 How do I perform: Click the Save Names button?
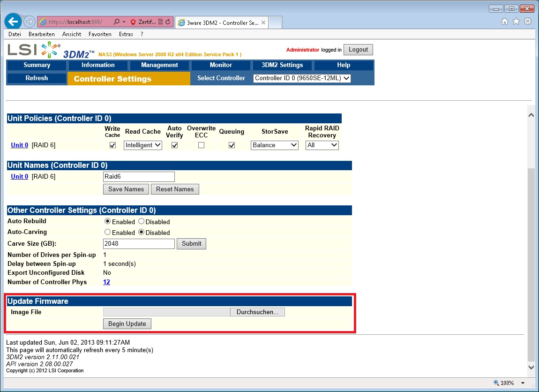pos(126,189)
